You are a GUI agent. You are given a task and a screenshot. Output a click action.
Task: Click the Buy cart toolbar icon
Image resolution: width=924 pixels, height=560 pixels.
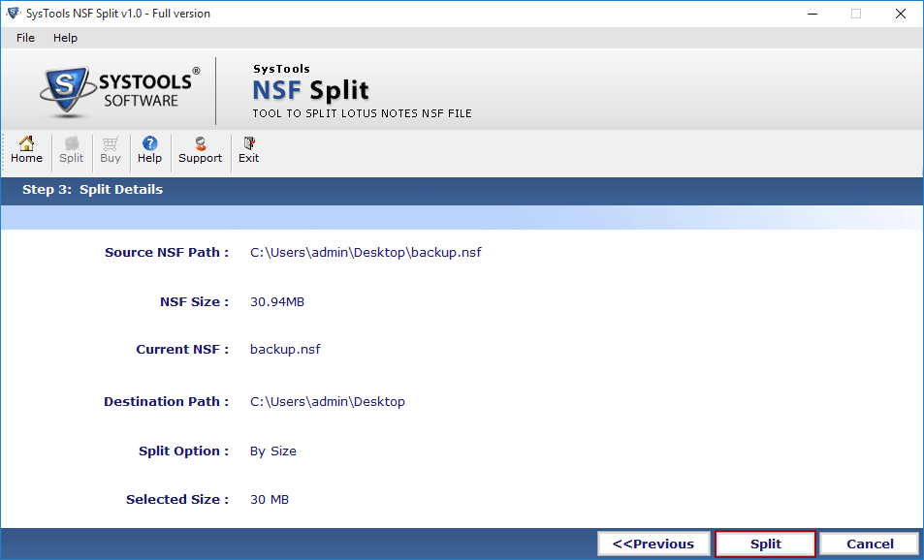point(111,150)
